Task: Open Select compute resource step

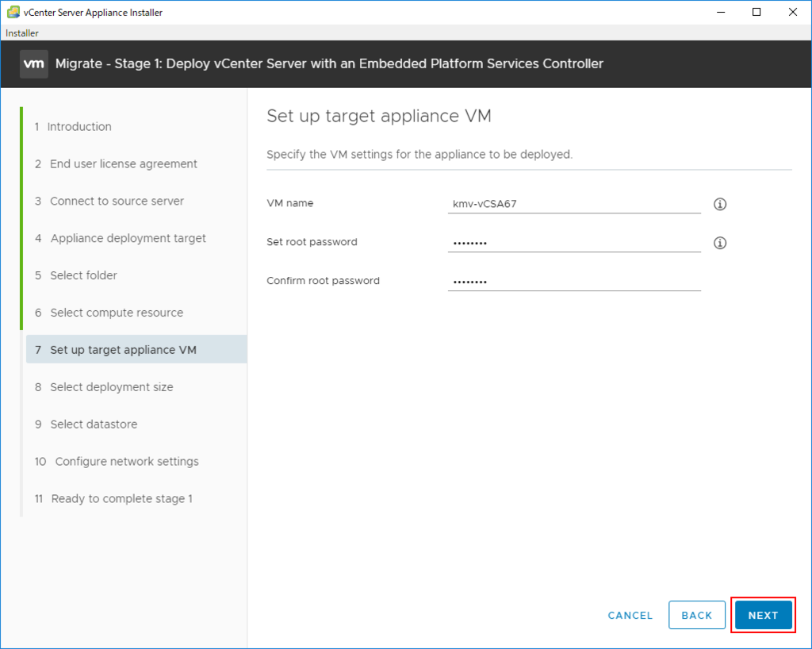Action: tap(117, 313)
